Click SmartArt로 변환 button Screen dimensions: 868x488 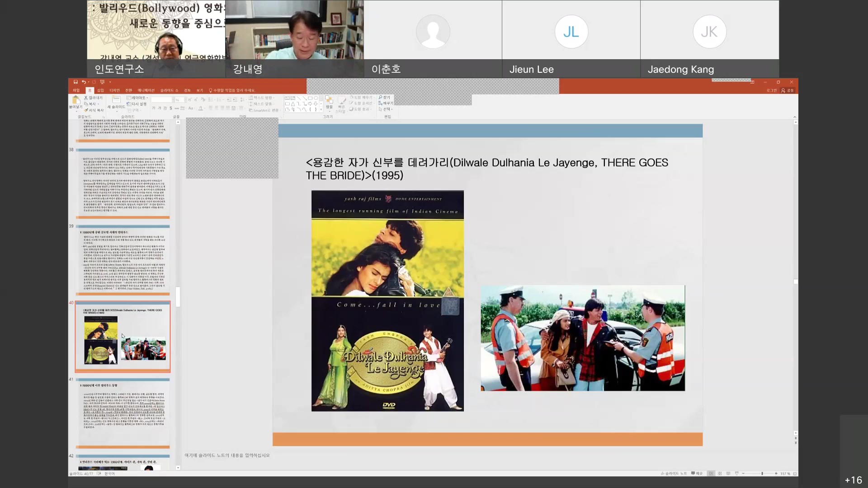tap(264, 110)
